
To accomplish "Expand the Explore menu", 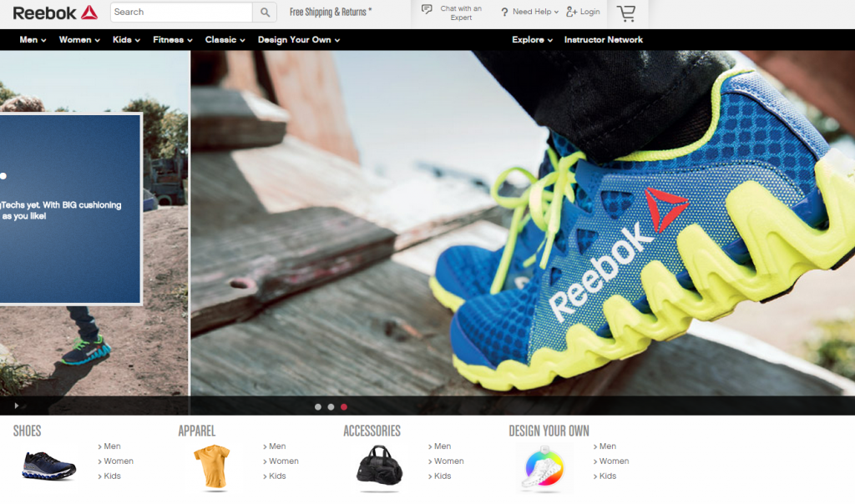I will point(532,40).
